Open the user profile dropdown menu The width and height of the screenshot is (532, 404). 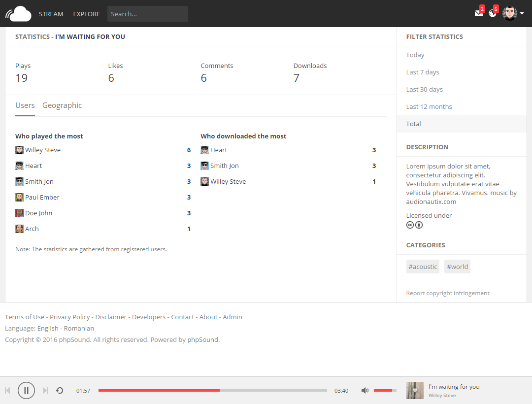point(513,13)
